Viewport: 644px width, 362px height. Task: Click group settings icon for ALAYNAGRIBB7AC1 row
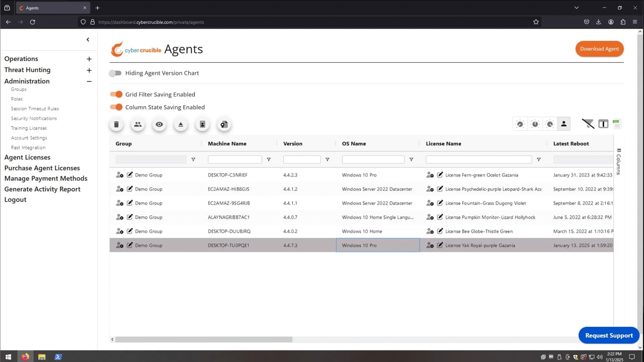120,217
